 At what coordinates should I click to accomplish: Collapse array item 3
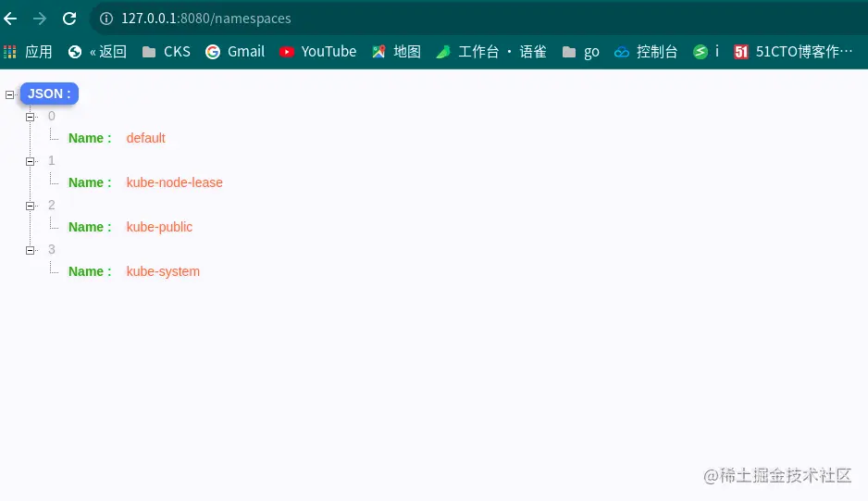point(31,250)
